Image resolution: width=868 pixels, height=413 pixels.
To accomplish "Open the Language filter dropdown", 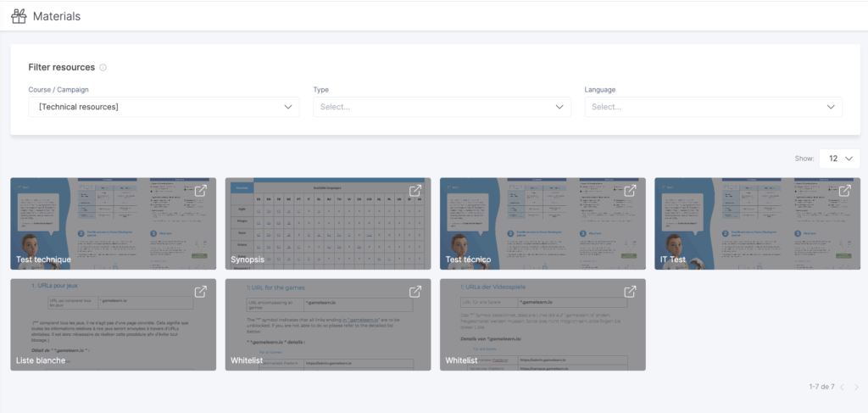I will [713, 107].
